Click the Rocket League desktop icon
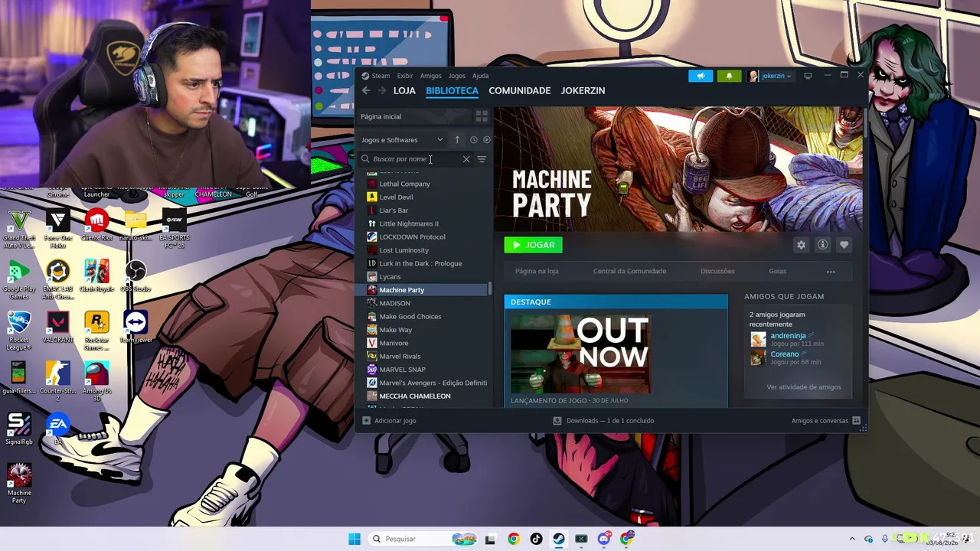Viewport: 980px width, 551px height. (19, 330)
